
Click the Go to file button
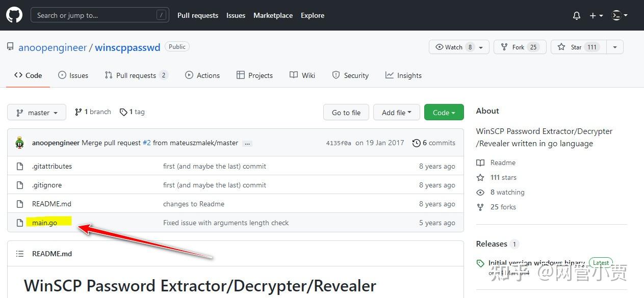click(346, 113)
